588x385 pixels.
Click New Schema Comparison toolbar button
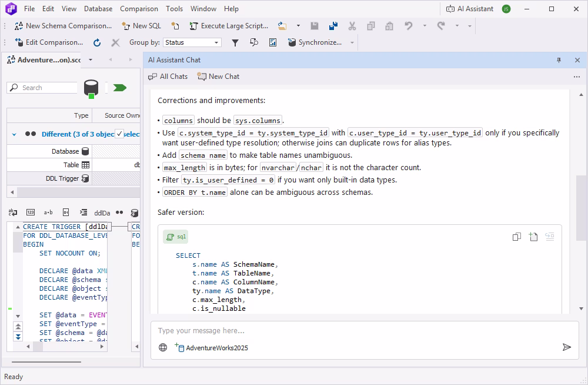tap(63, 26)
